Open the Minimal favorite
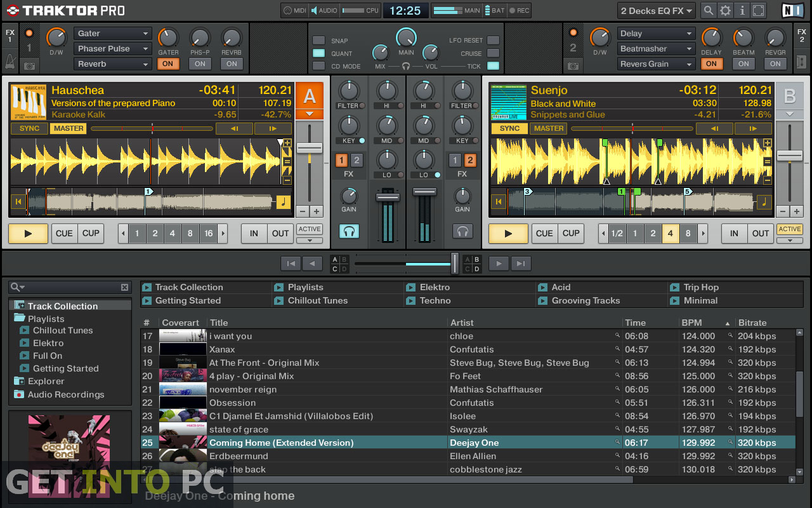Screen dimensions: 812x508 [700, 300]
